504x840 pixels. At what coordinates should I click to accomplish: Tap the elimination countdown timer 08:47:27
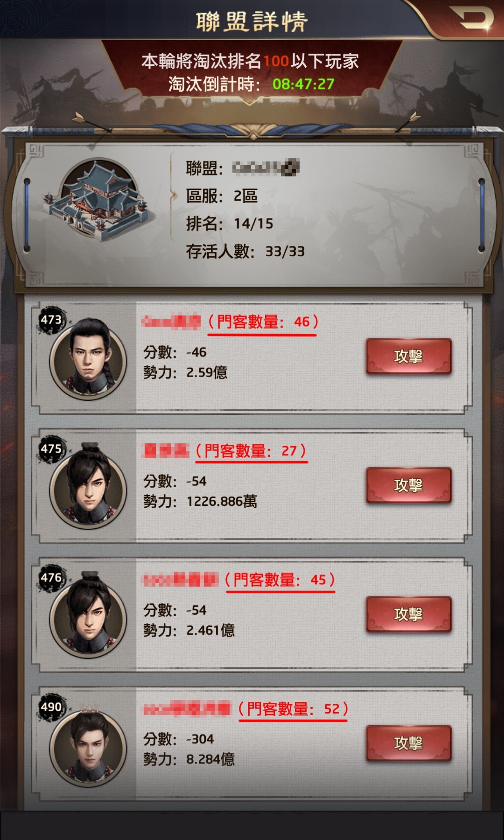pos(303,84)
